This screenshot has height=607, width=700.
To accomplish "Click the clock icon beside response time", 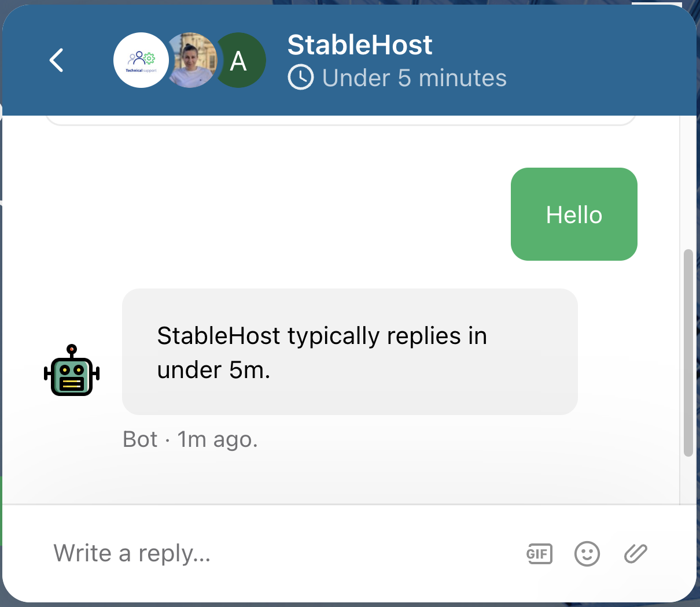I will tap(300, 77).
